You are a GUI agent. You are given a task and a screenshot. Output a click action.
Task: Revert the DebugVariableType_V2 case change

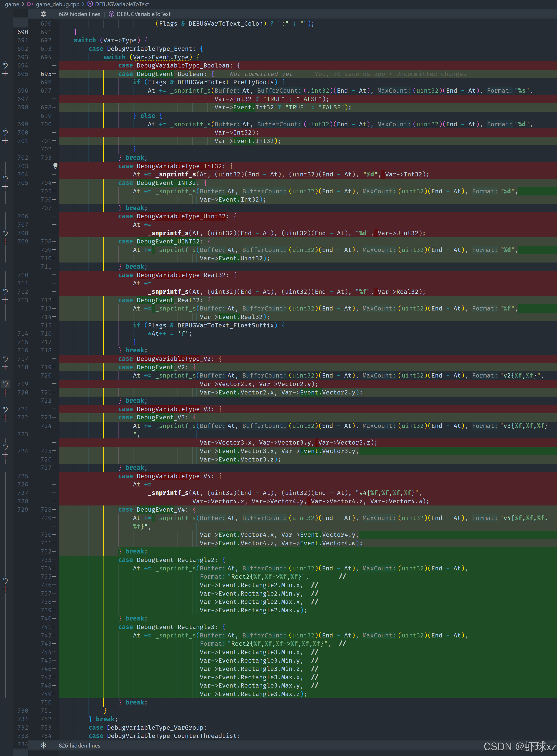(x=5, y=359)
